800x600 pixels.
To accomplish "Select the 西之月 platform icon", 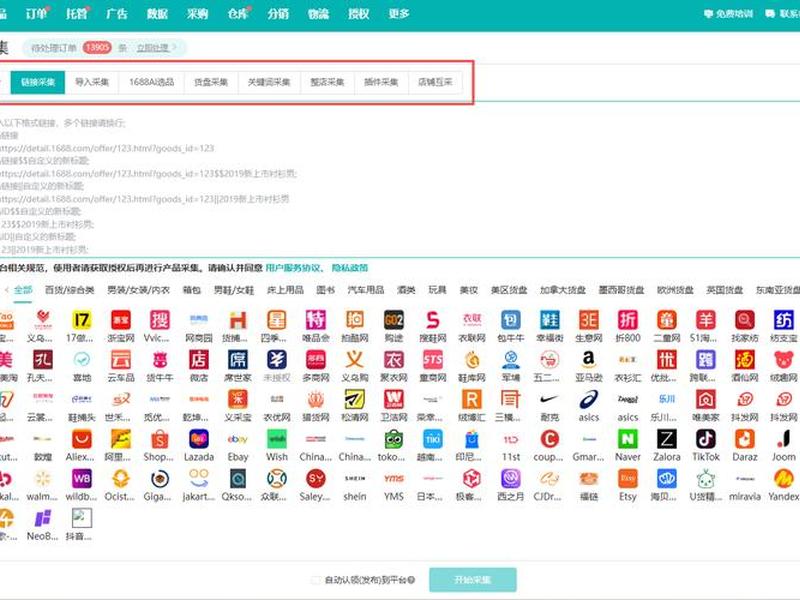I will click(x=511, y=479).
